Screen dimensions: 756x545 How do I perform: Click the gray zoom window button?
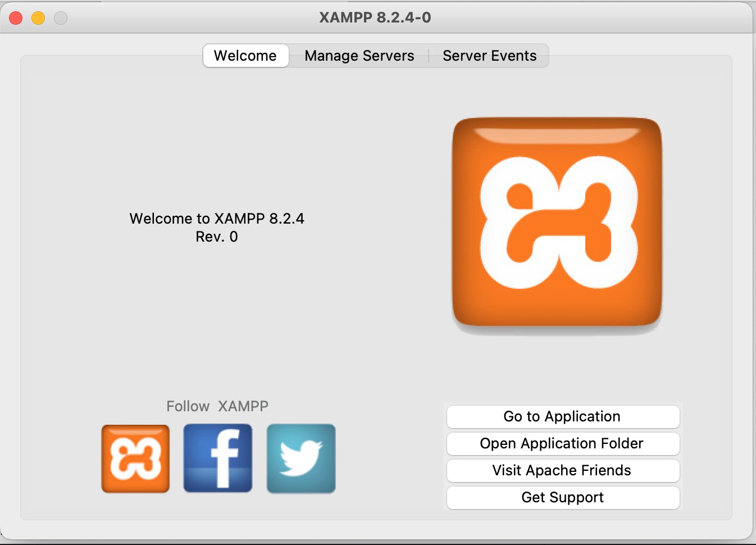tap(60, 17)
